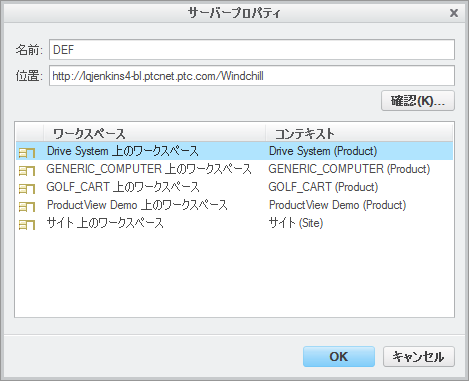Select GENERIC_COMPUTER 上のワークスペース entry

(x=149, y=169)
